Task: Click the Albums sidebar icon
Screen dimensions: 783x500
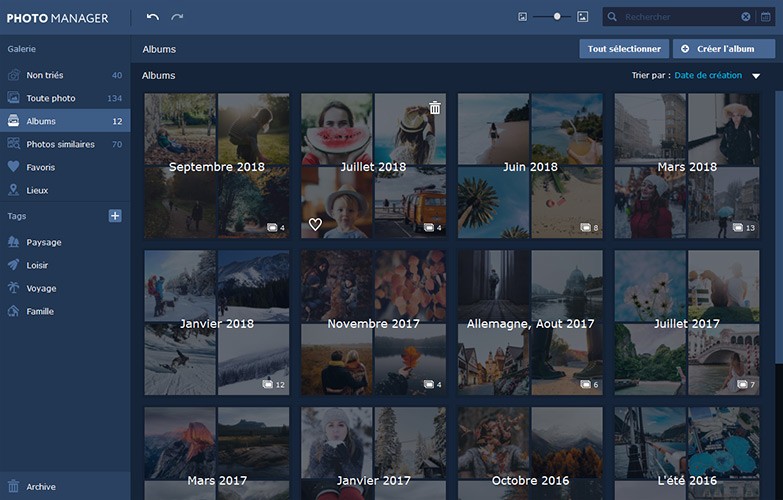Action: [x=13, y=120]
